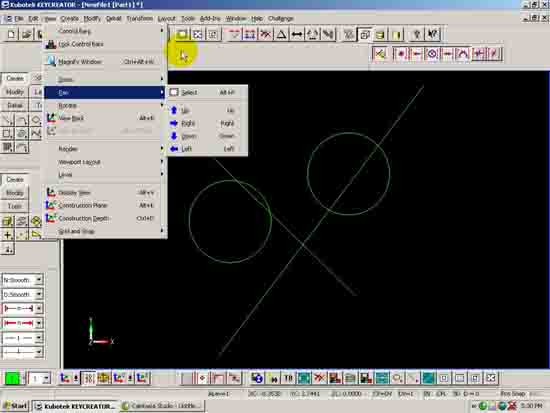This screenshot has width=550, height=413.
Task: Click the Start button on the taskbar
Action: [x=15, y=406]
